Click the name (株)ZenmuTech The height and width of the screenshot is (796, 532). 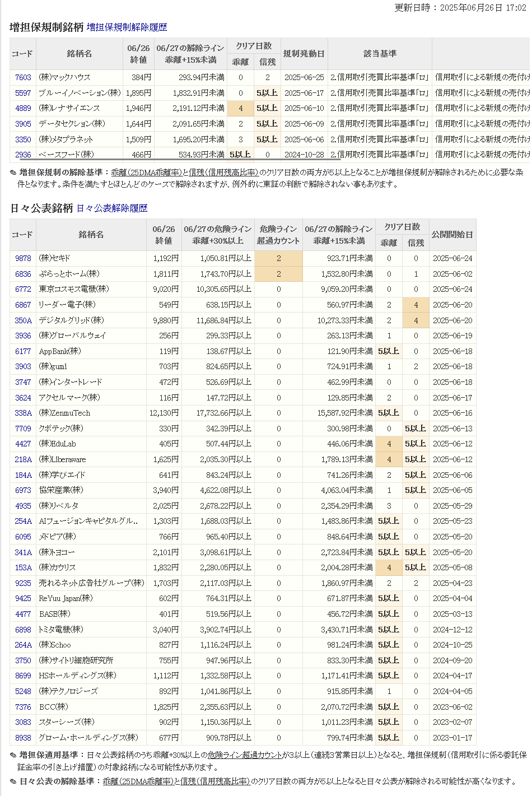[x=64, y=413]
